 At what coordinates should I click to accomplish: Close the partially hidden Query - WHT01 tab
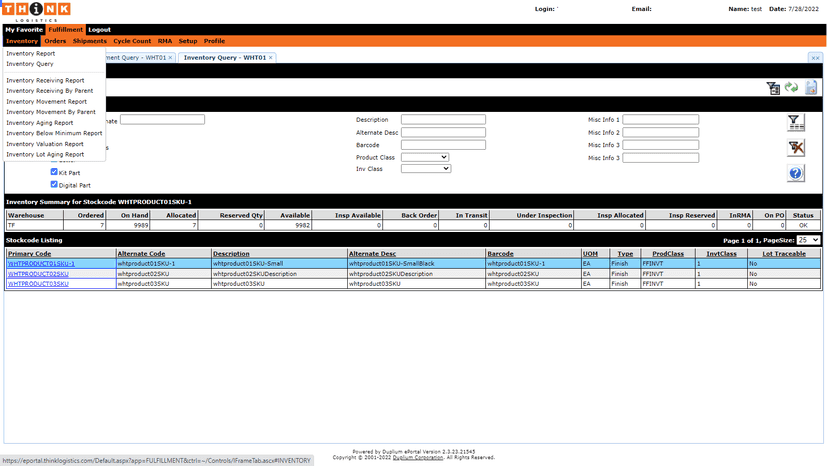171,58
